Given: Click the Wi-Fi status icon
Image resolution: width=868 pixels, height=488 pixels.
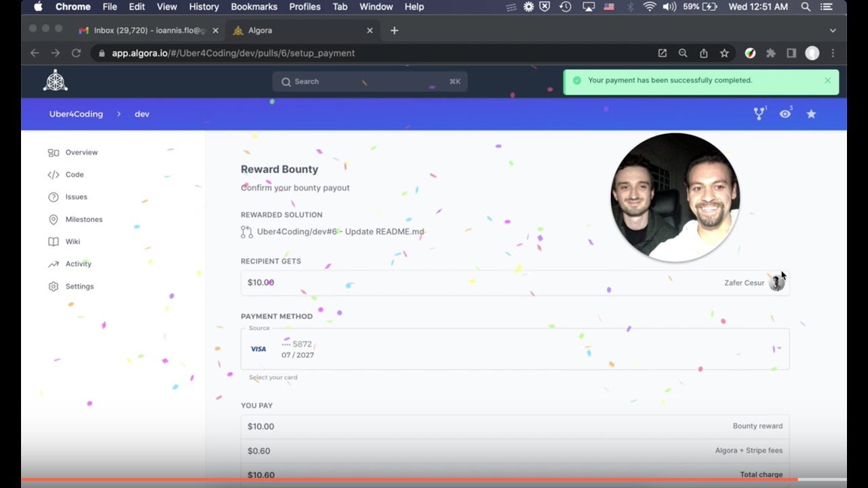Looking at the screenshot, I should [x=650, y=7].
